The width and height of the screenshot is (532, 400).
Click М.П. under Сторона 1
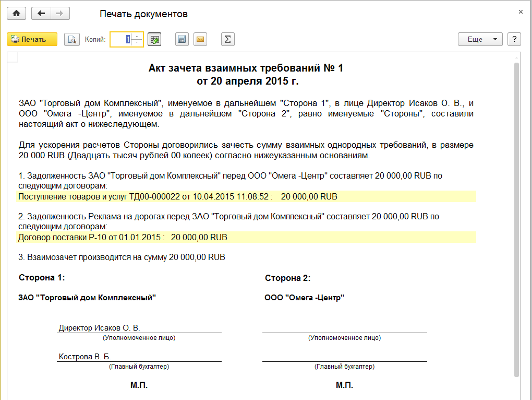pyautogui.click(x=139, y=385)
